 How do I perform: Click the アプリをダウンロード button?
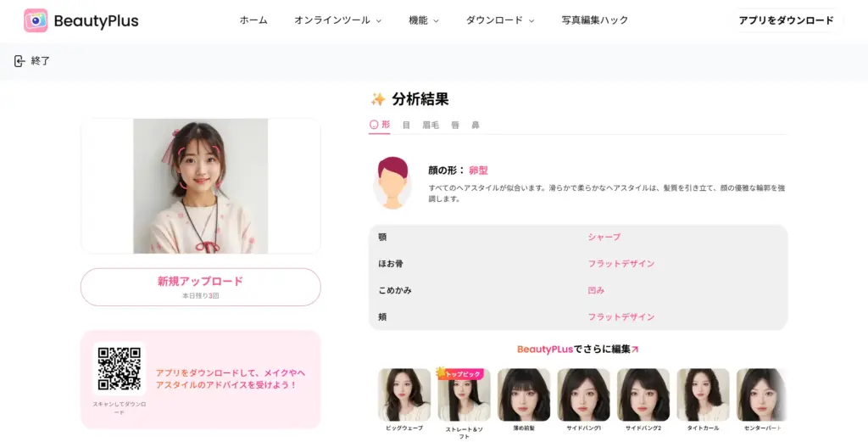click(786, 20)
